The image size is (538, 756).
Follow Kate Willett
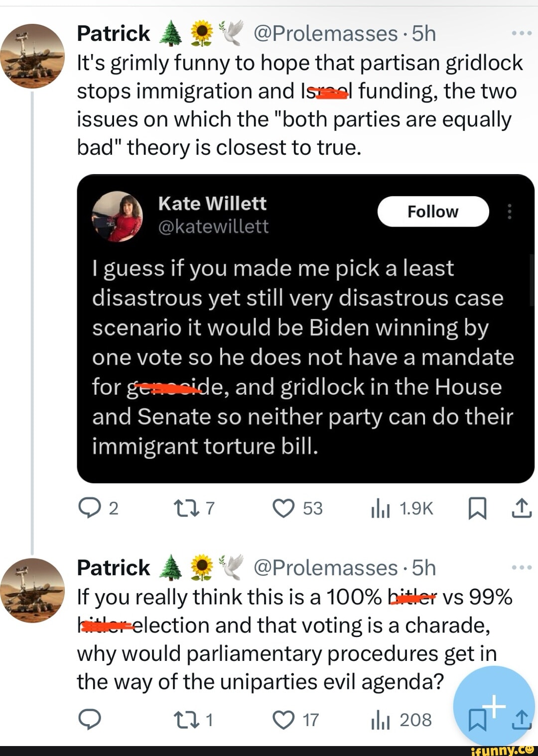(x=433, y=212)
